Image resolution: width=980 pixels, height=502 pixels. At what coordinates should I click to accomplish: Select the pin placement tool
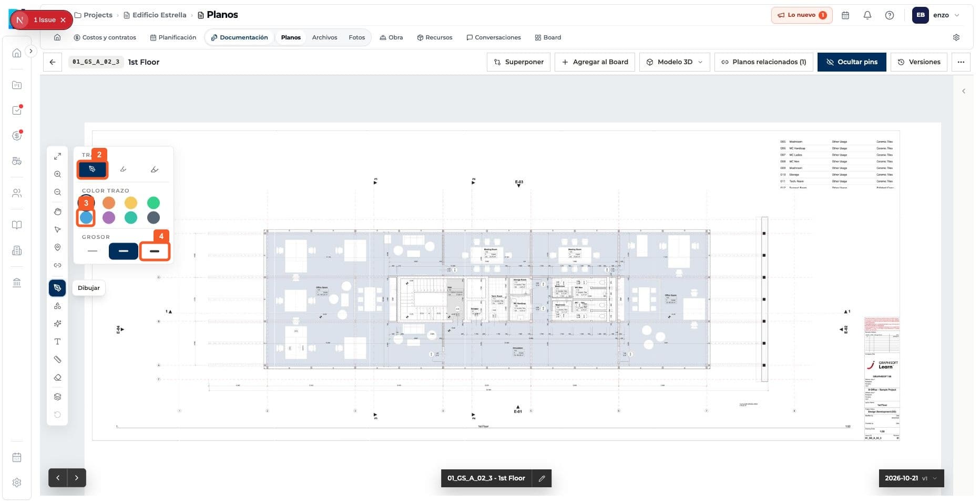click(57, 247)
